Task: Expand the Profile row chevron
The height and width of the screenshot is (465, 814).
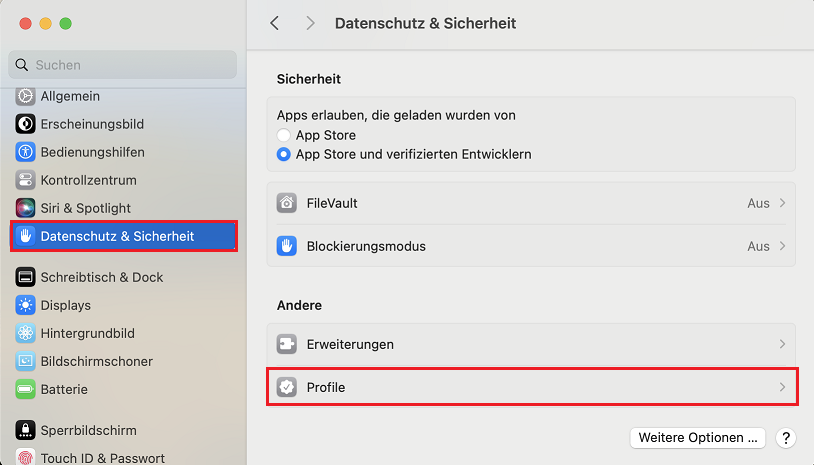Action: pos(782,387)
